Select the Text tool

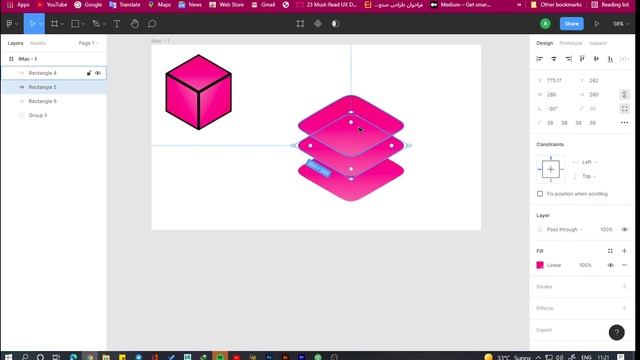[x=117, y=24]
